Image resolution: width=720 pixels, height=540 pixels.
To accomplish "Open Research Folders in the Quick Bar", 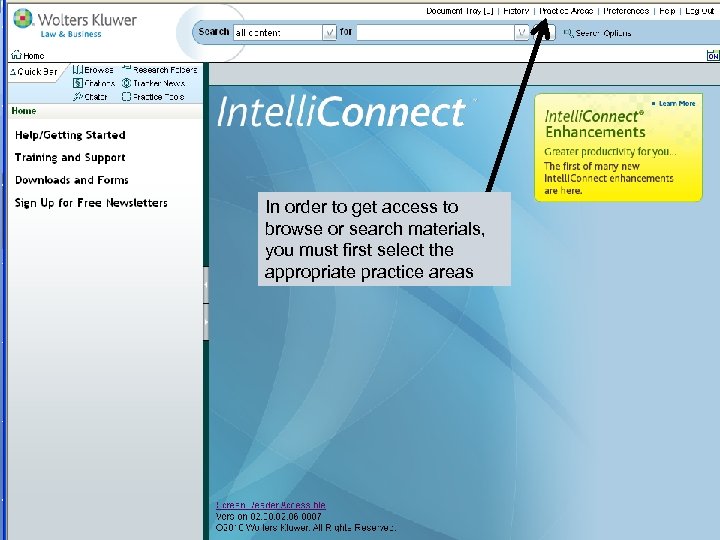I will tap(160, 70).
